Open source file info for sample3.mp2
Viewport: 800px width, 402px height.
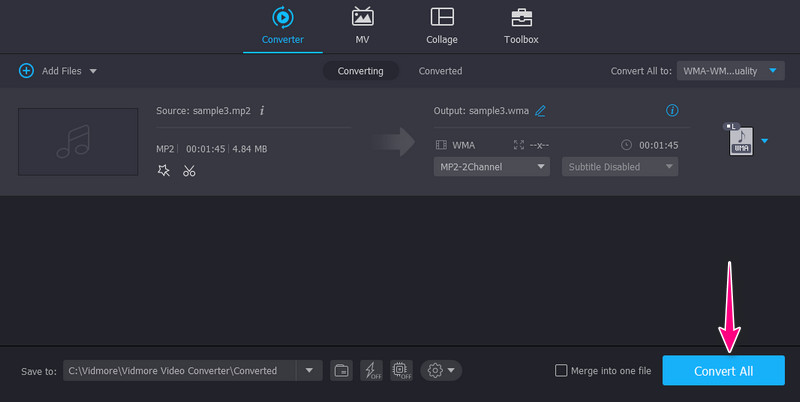click(x=262, y=111)
